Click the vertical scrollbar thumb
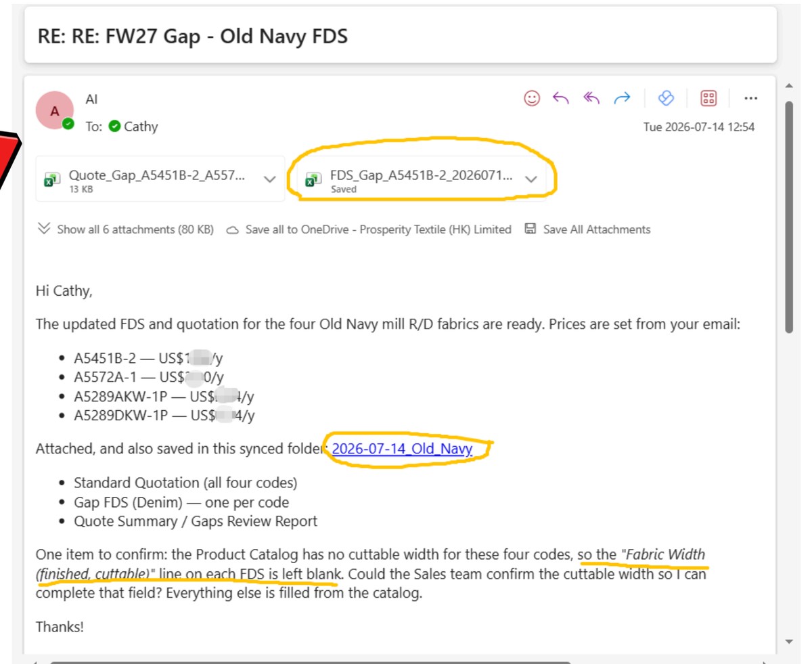Viewport: 812px width, 664px height. tap(788, 217)
